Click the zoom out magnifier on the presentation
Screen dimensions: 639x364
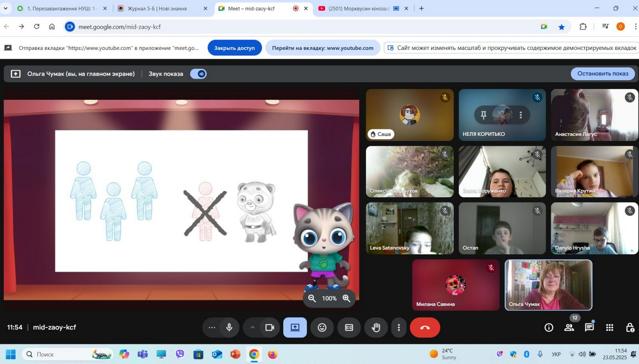[312, 298]
